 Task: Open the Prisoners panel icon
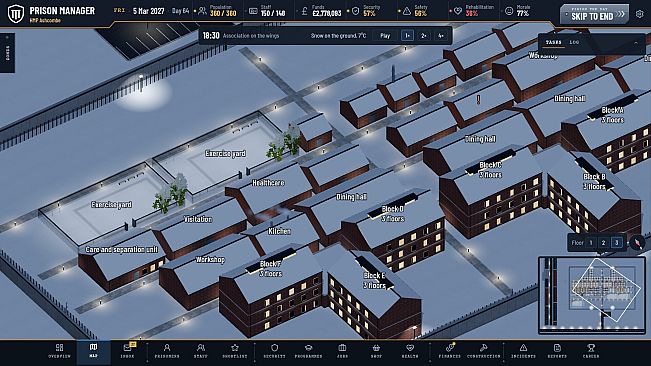pos(166,347)
